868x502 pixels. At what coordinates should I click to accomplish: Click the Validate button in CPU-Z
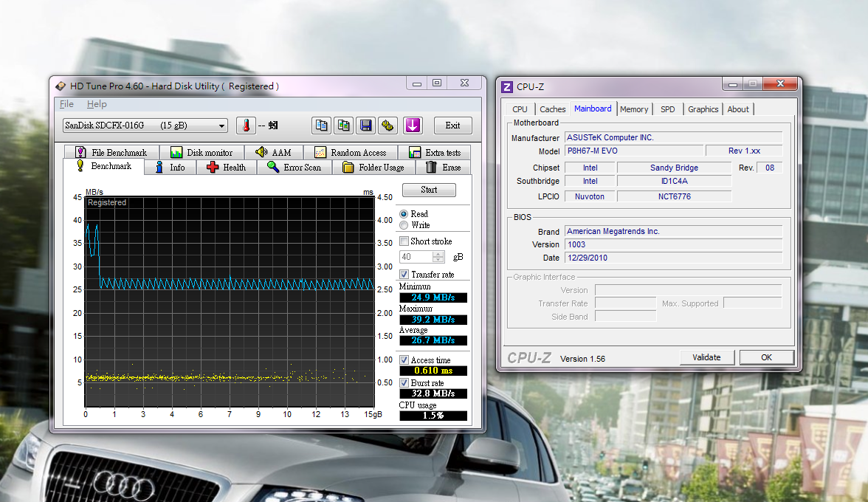pos(706,357)
